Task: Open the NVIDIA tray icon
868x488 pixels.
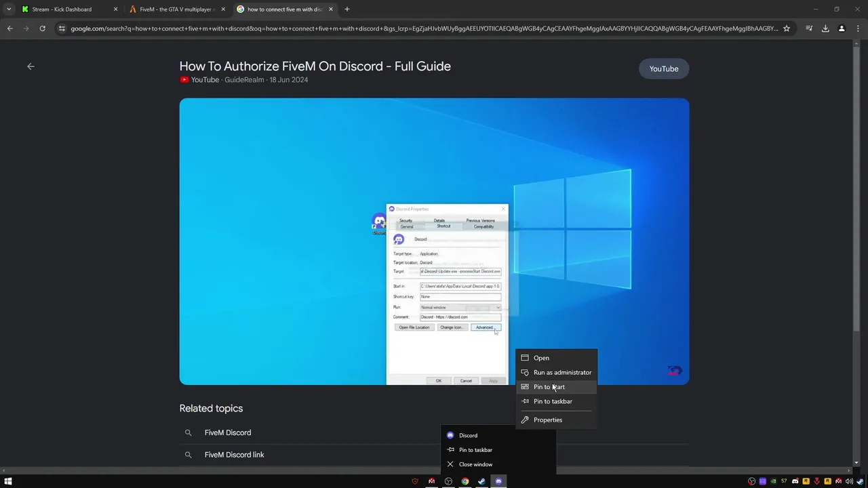Action: point(773,481)
